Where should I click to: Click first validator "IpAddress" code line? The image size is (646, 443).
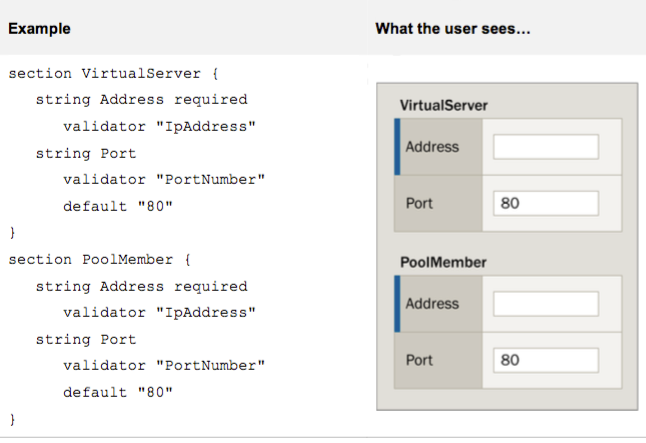pyautogui.click(x=159, y=127)
